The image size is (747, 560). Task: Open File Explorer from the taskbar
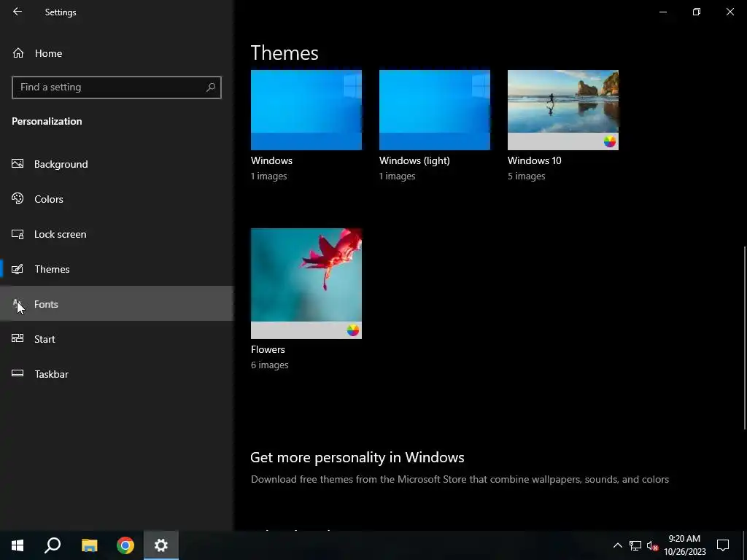89,545
